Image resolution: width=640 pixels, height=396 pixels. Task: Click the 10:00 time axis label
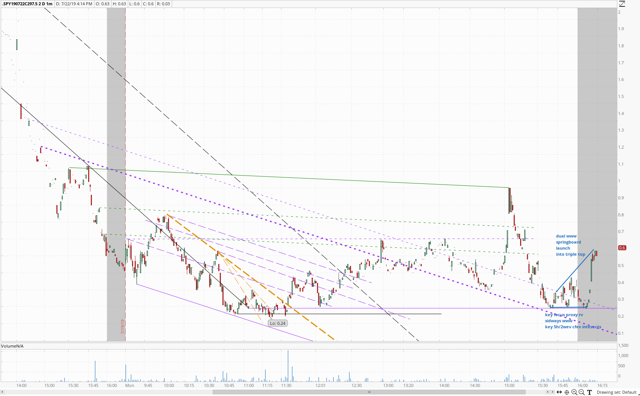point(169,385)
